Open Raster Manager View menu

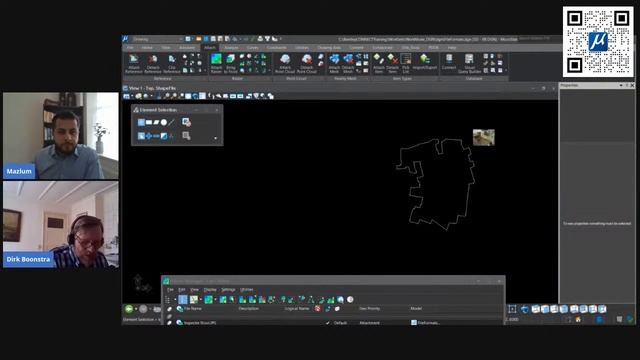pyautogui.click(x=195, y=290)
